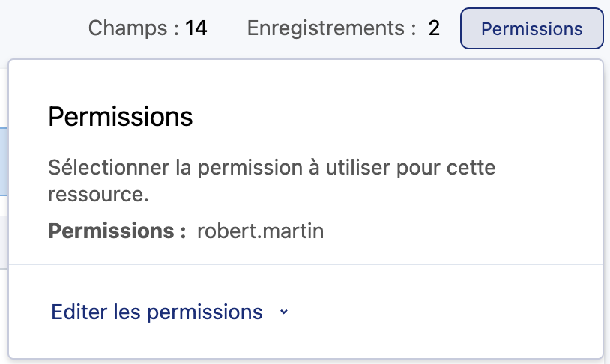Click the blue highlighted strip at left edge
Screen dimensions: 610x364
point(4,161)
